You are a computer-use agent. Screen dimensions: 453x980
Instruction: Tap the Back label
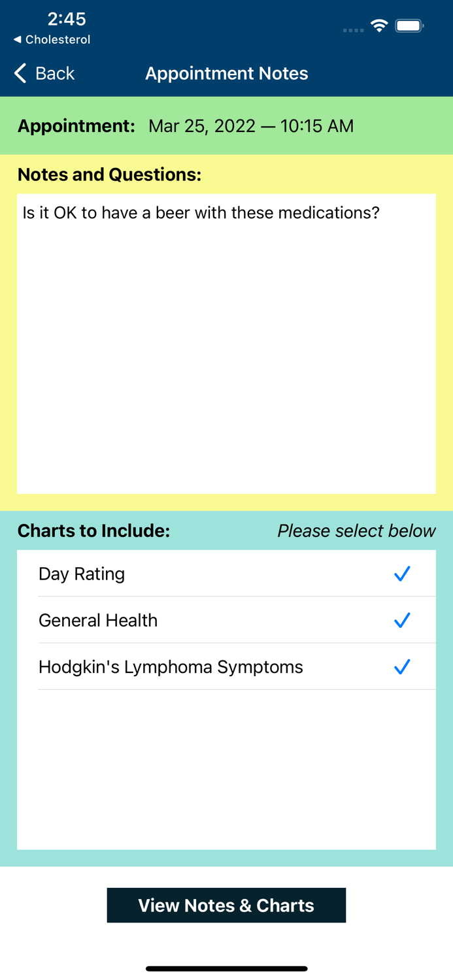[x=54, y=73]
